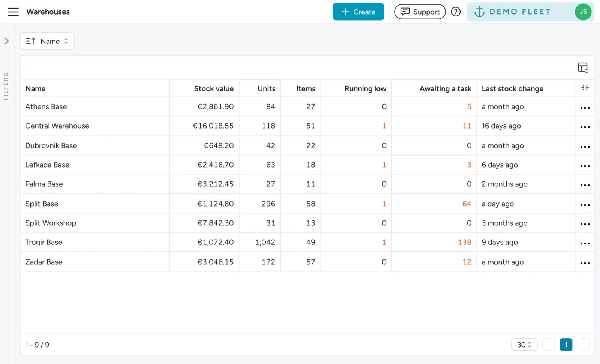The width and height of the screenshot is (600, 364).
Task: Click the Demo Fleet anchor logo
Action: (x=479, y=12)
